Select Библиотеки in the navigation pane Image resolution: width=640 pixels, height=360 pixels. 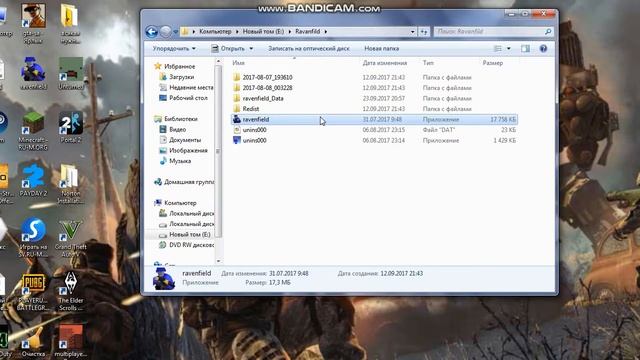[x=180, y=119]
